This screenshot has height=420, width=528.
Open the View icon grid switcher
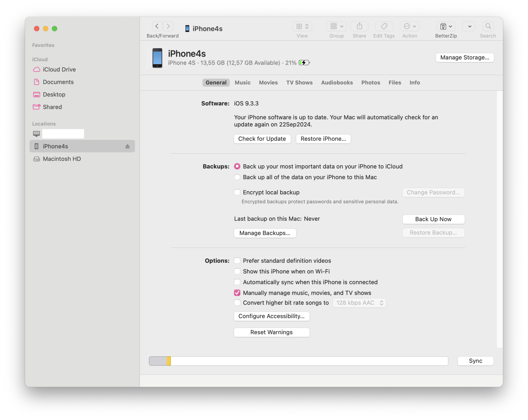point(302,26)
